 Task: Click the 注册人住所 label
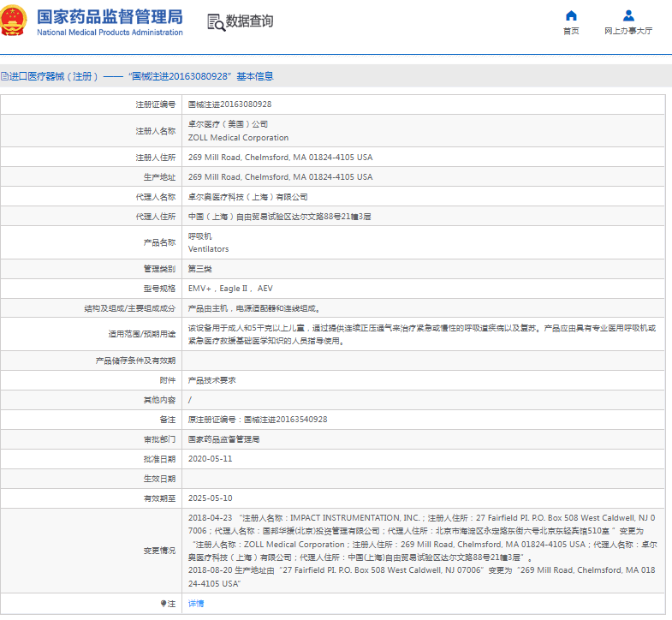point(156,158)
